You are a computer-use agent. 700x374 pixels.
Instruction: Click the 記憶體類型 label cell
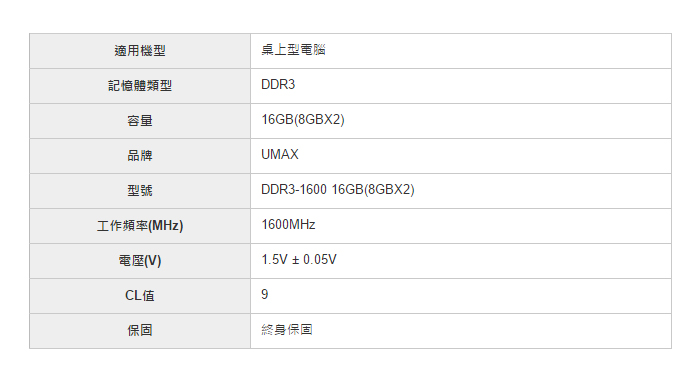coord(140,86)
